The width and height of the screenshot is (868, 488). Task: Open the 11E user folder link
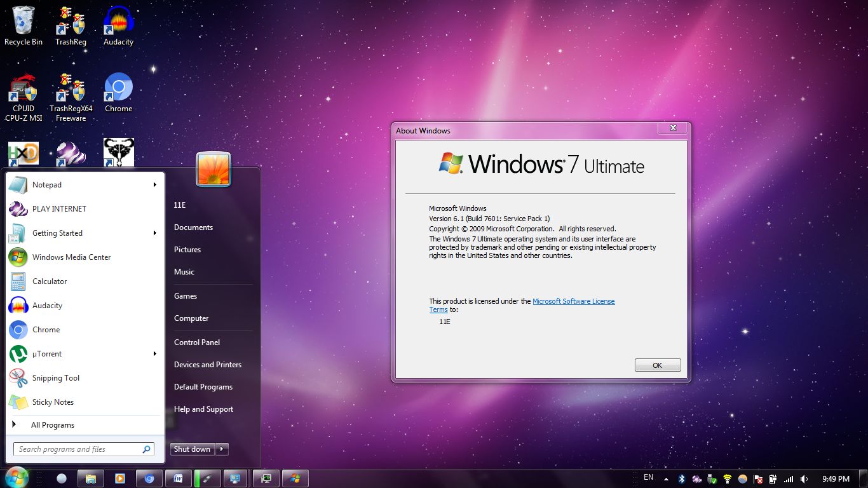click(x=180, y=205)
